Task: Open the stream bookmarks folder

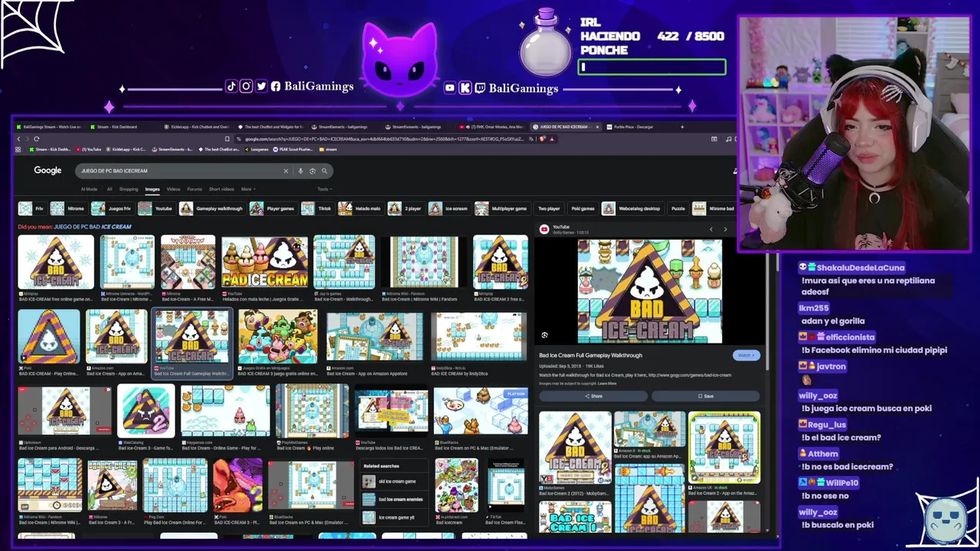Action: pyautogui.click(x=329, y=149)
